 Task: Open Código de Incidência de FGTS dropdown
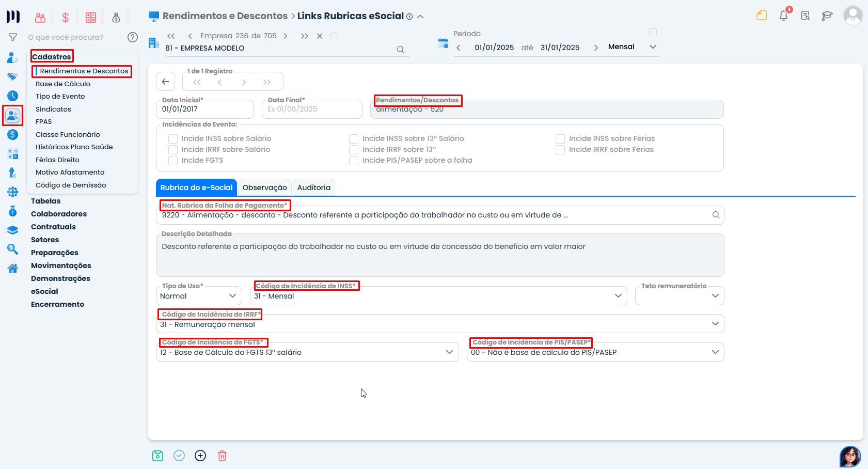307,352
